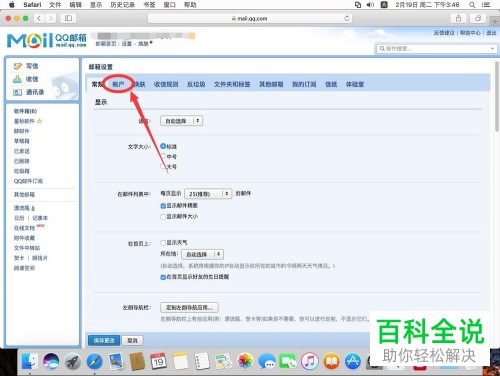Go back with Safari's back arrow
Viewport: 500px width, 376px height.
click(39, 18)
